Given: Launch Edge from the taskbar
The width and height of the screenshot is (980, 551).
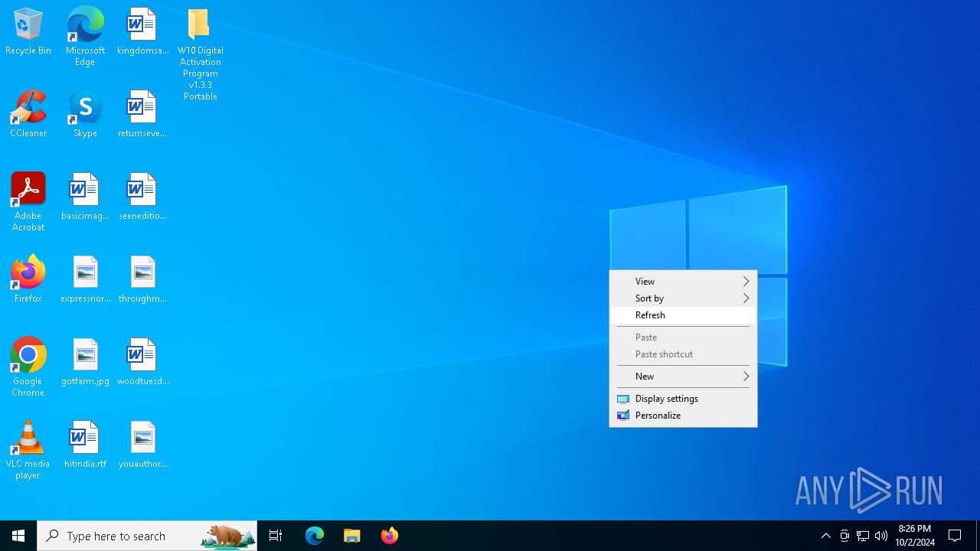Looking at the screenshot, I should tap(315, 536).
